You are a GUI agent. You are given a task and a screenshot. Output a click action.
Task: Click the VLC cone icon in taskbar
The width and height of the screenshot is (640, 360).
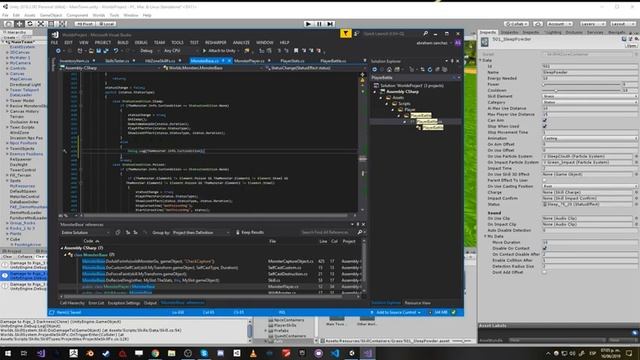[253, 353]
